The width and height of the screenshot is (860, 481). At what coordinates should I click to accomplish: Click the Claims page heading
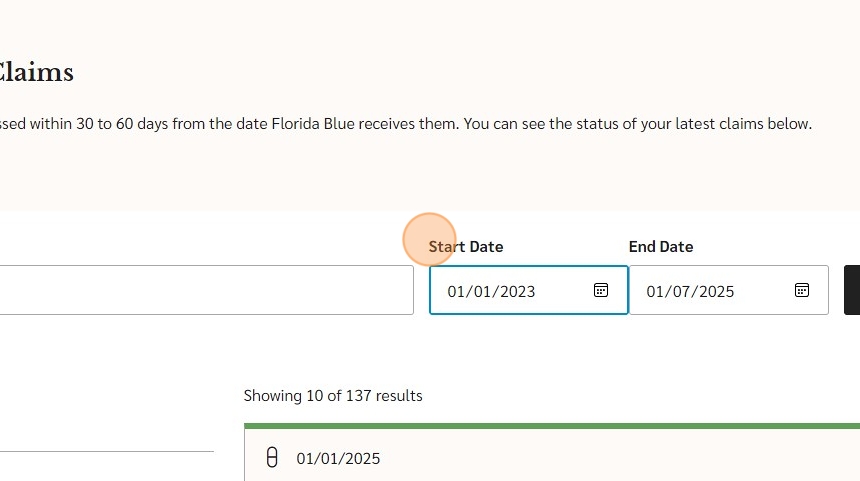pyautogui.click(x=36, y=72)
